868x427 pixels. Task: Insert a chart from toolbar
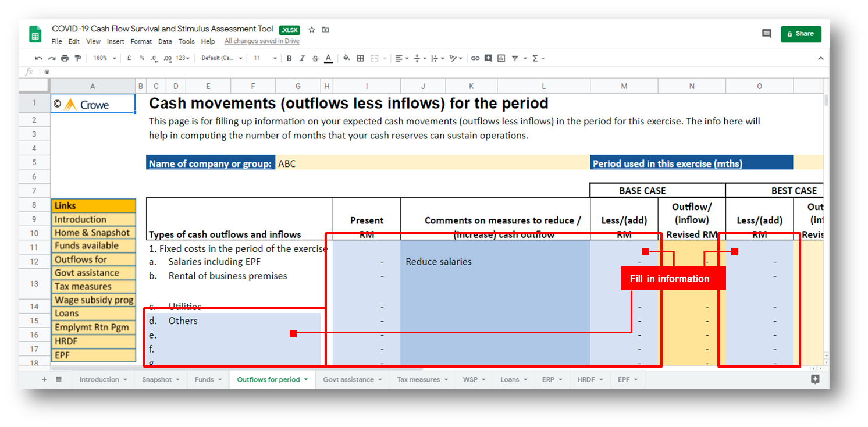pyautogui.click(x=501, y=58)
